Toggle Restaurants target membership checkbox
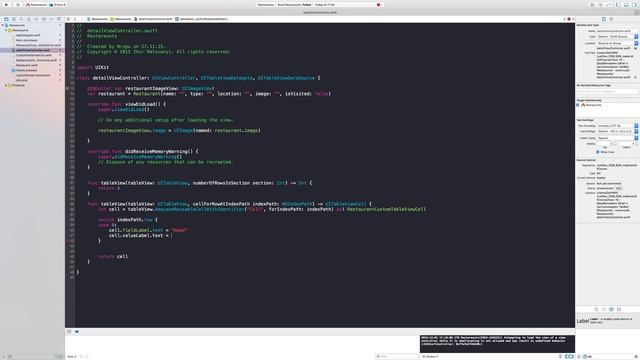Viewport: 640px width, 360px height. point(578,105)
